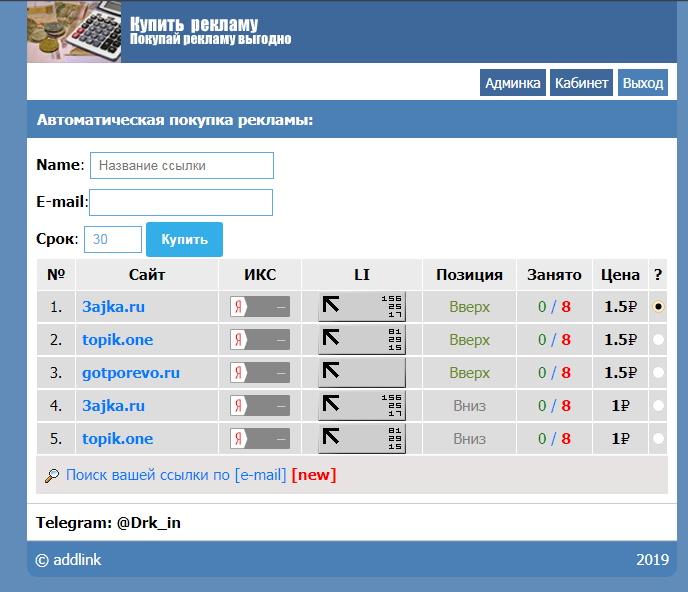Image resolution: width=688 pixels, height=592 pixels.
Task: Click the money logo image in header
Action: click(x=74, y=32)
